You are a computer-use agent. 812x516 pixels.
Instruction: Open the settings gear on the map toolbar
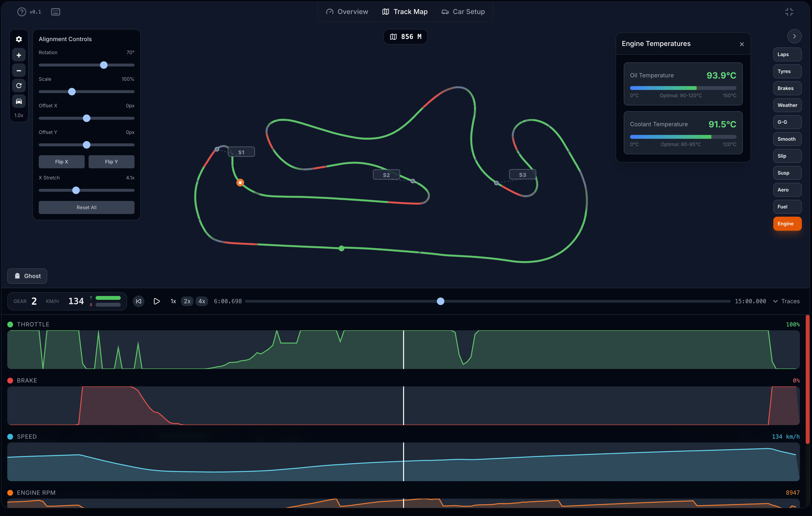tap(19, 39)
